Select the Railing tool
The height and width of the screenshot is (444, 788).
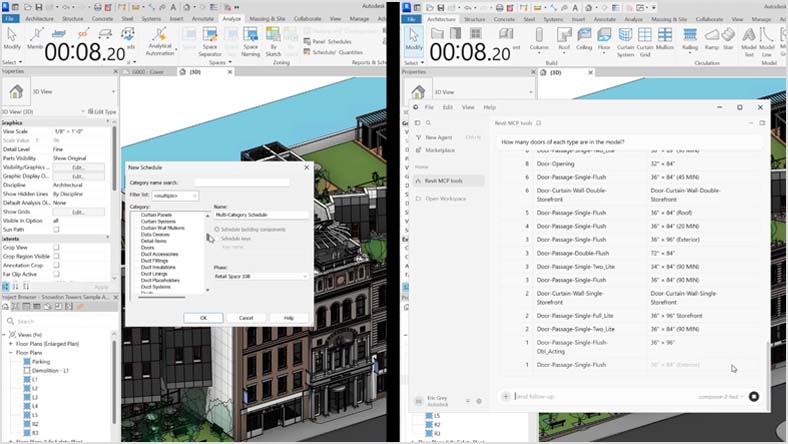tap(690, 39)
